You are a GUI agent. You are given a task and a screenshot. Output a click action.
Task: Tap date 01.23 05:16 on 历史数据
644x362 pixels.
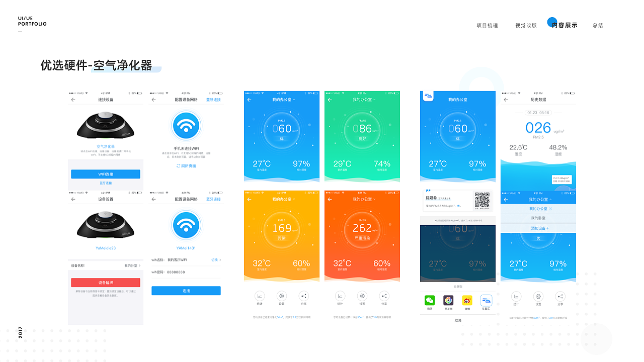tap(538, 113)
